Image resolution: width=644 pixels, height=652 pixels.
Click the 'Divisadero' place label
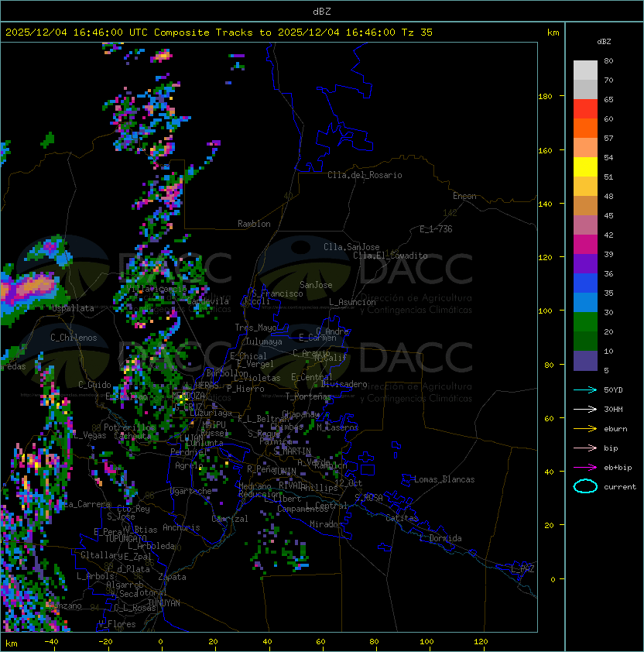tap(344, 384)
